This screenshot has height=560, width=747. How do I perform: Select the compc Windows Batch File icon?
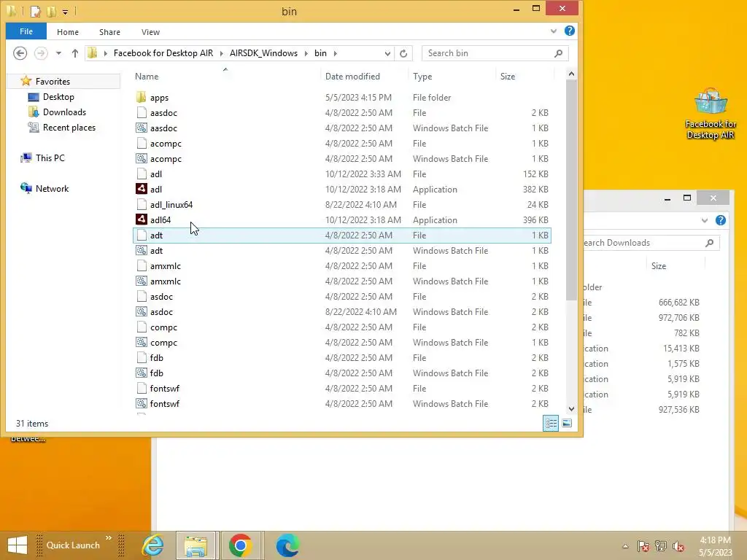(141, 343)
